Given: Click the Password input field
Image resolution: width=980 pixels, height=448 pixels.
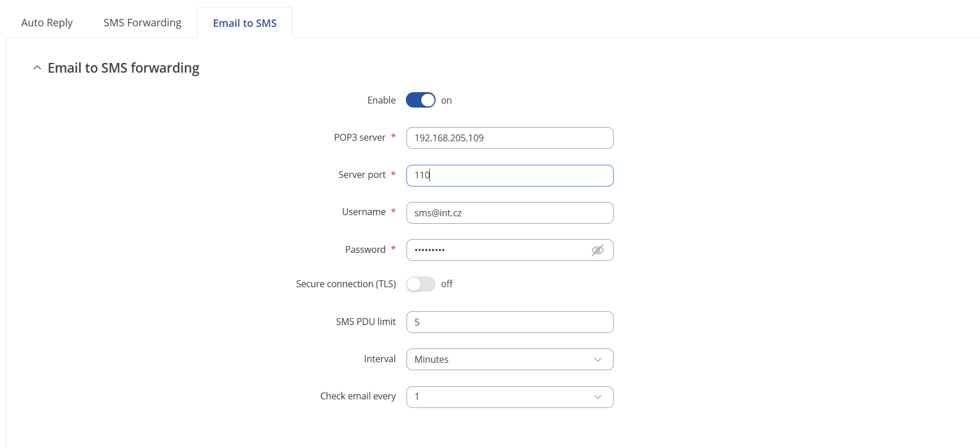Looking at the screenshot, I should click(x=509, y=250).
